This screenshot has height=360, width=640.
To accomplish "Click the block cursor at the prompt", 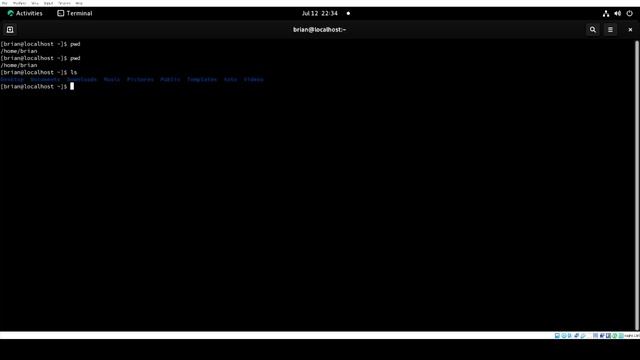I will [x=72, y=86].
